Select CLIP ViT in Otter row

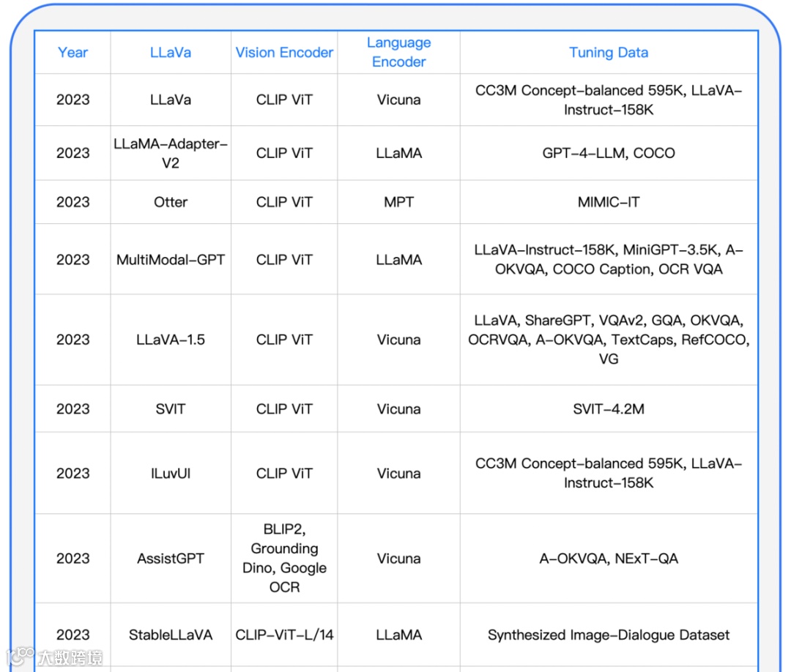(x=284, y=202)
